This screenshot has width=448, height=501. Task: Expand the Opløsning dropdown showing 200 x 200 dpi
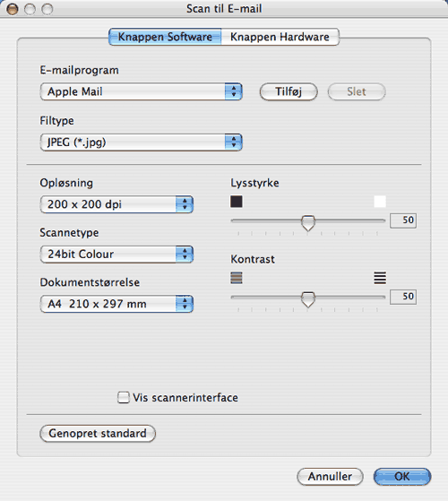pyautogui.click(x=116, y=204)
